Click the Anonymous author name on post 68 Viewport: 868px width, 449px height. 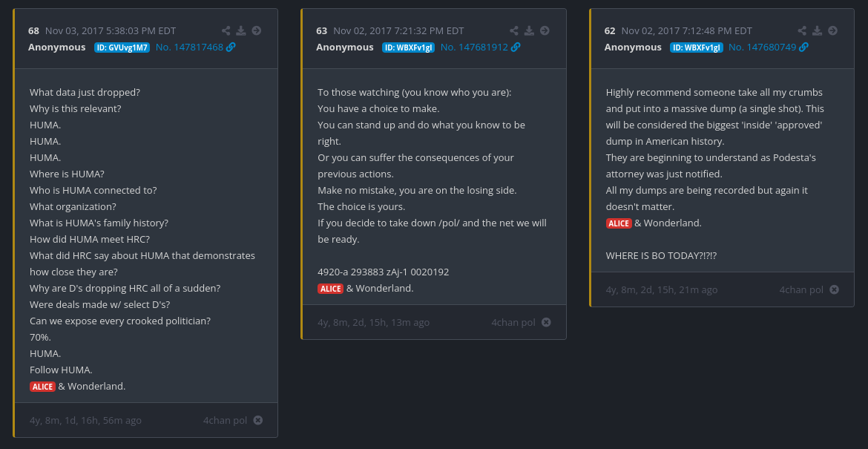tap(57, 47)
